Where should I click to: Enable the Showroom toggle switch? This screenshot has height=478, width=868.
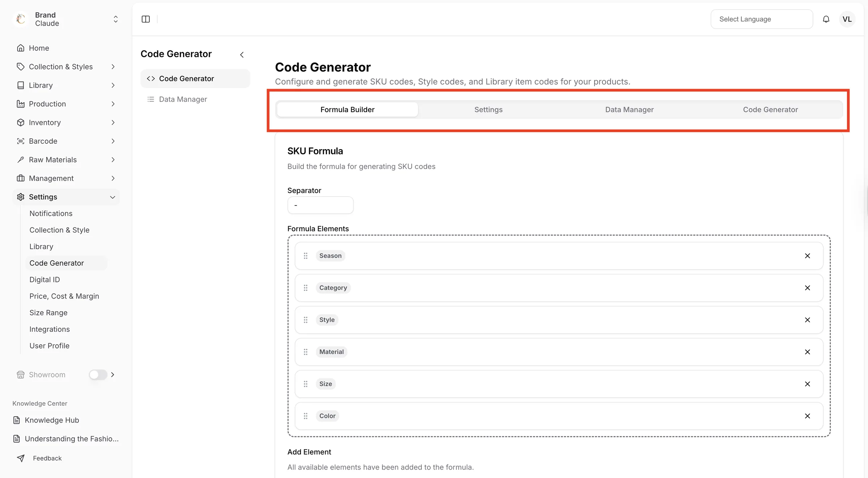[98, 375]
